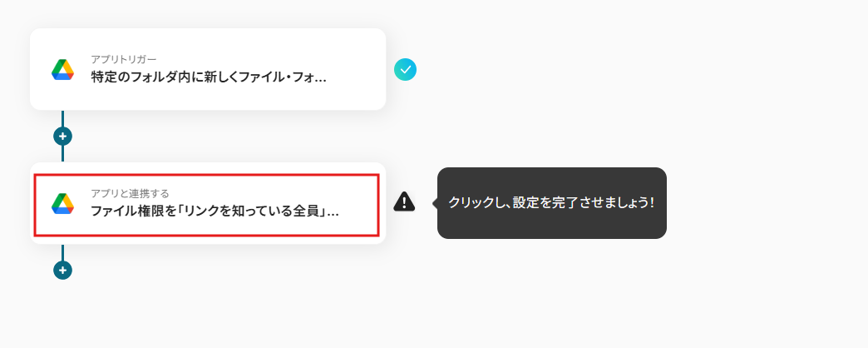Click the connector line above the middle plus

(62, 118)
